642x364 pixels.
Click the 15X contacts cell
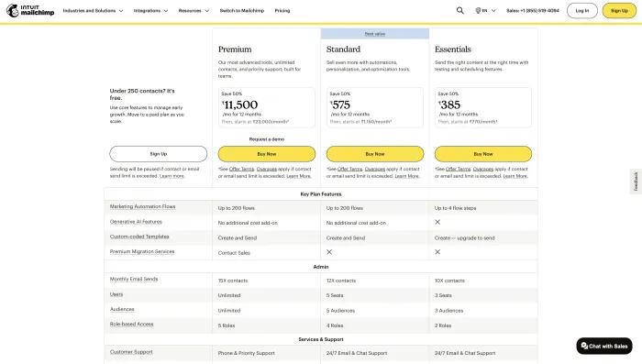233,281
